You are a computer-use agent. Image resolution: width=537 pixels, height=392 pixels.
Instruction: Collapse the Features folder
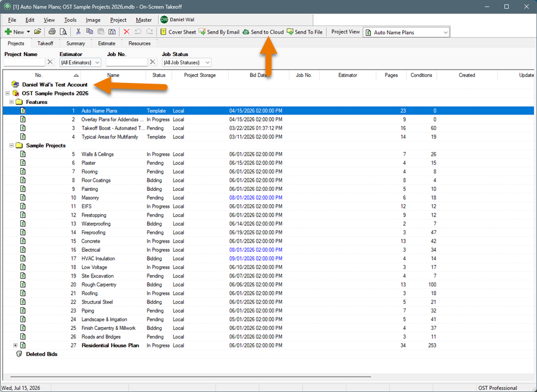coord(12,102)
